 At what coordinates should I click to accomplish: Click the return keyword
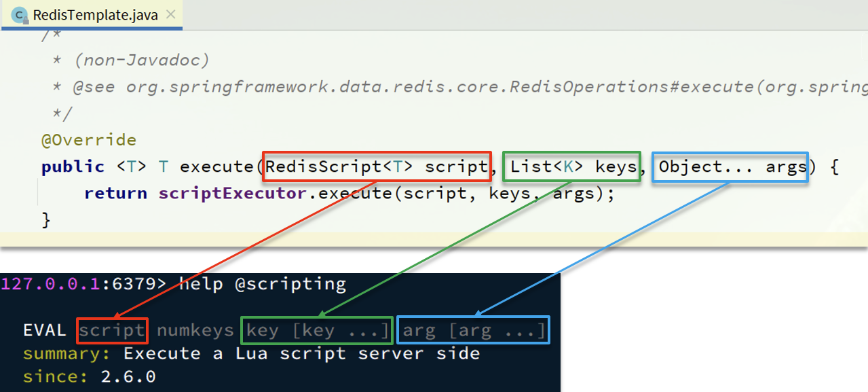pyautogui.click(x=116, y=194)
